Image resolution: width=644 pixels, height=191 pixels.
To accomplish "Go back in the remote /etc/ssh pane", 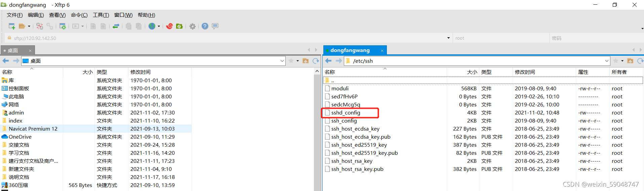I will [x=328, y=61].
